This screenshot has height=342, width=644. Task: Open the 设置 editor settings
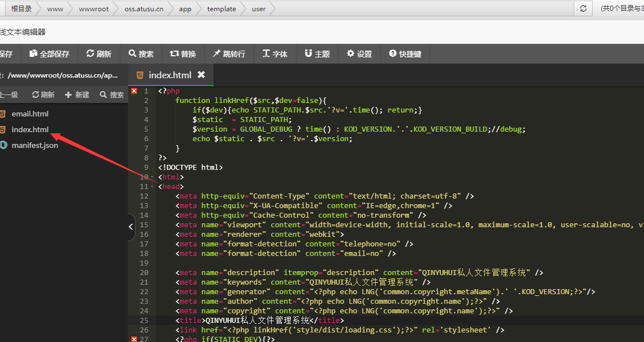point(359,54)
